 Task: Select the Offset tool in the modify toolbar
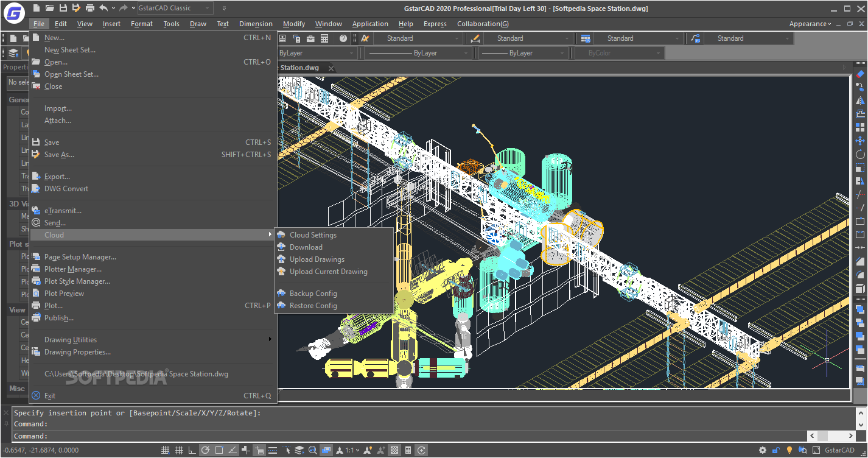(860, 114)
